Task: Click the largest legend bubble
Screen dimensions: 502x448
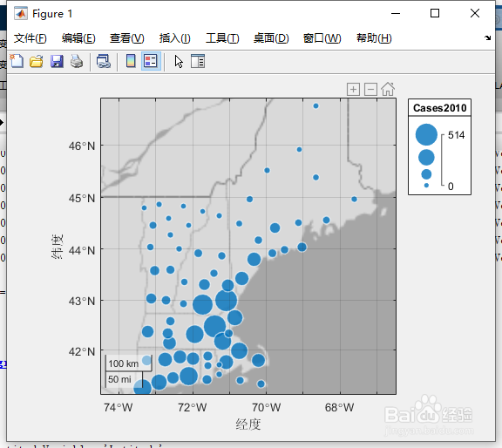Action: (x=426, y=134)
